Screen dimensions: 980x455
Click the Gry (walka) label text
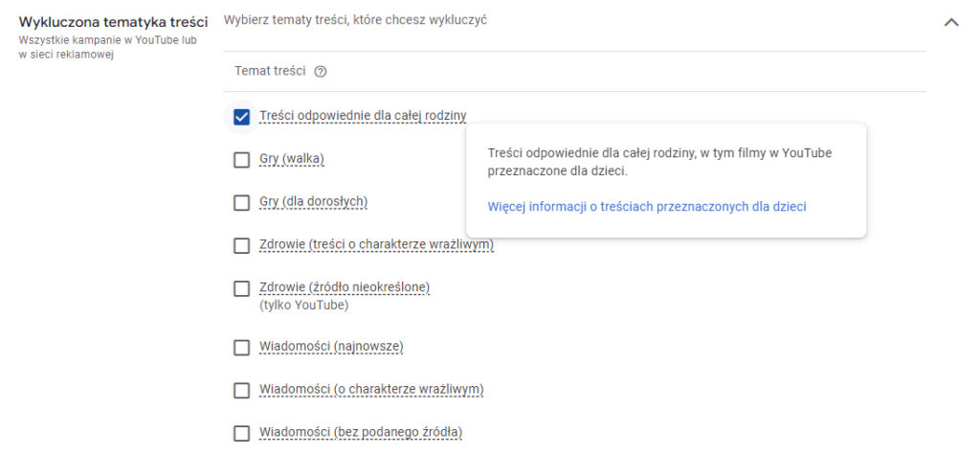pyautogui.click(x=298, y=159)
